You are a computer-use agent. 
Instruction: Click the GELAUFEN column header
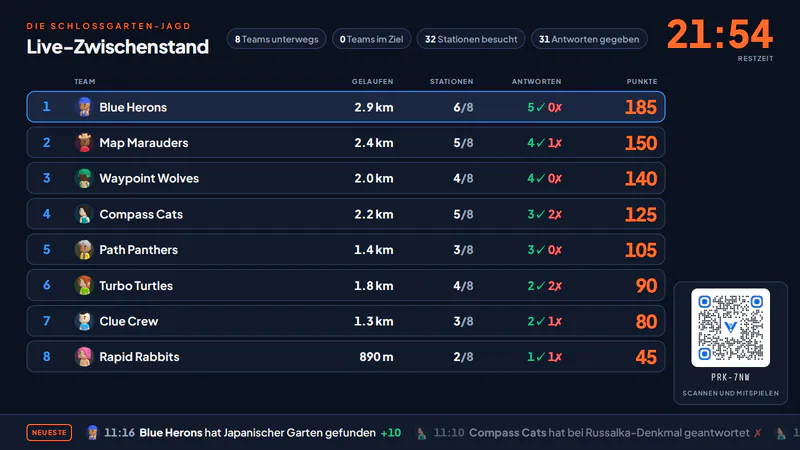tap(372, 82)
